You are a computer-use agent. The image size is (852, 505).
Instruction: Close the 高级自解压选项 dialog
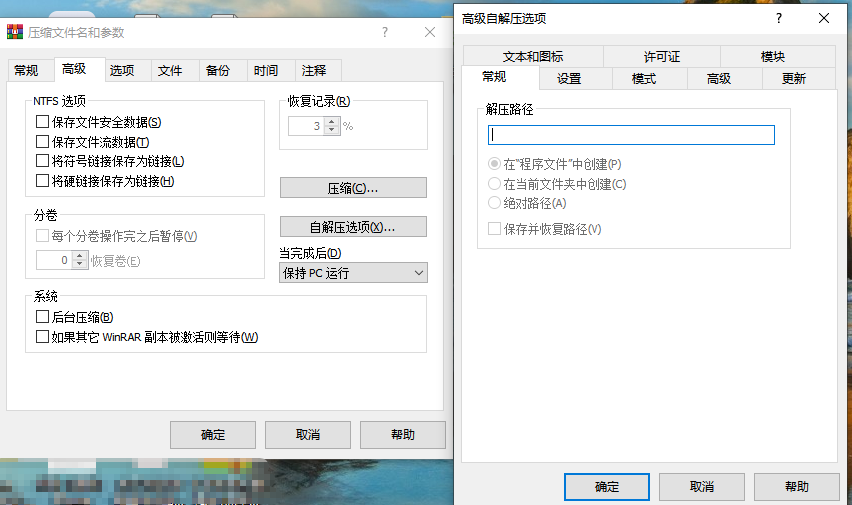click(x=824, y=18)
